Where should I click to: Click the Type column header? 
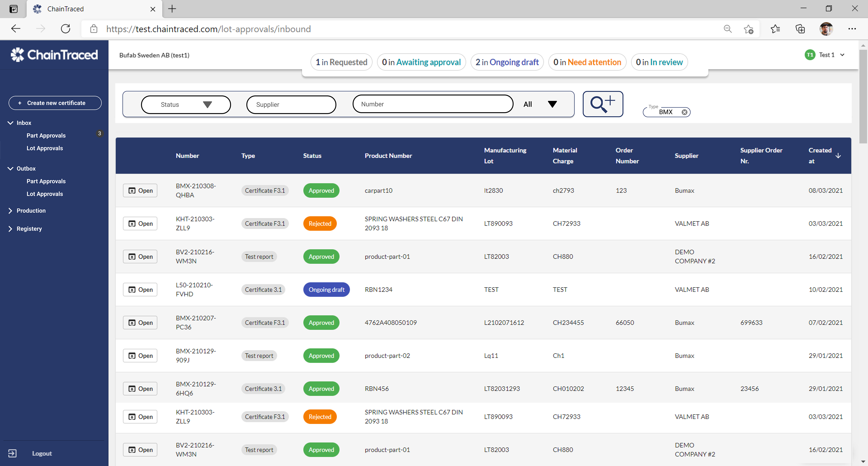tap(248, 155)
